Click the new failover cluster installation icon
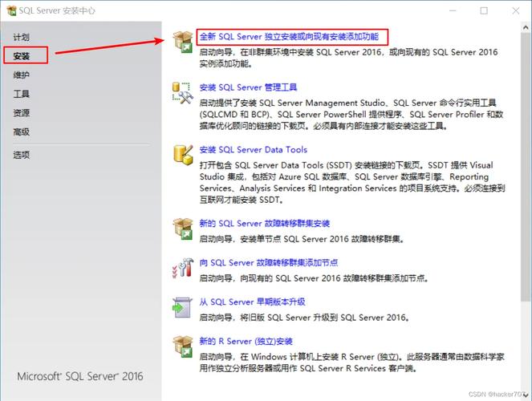 183,229
